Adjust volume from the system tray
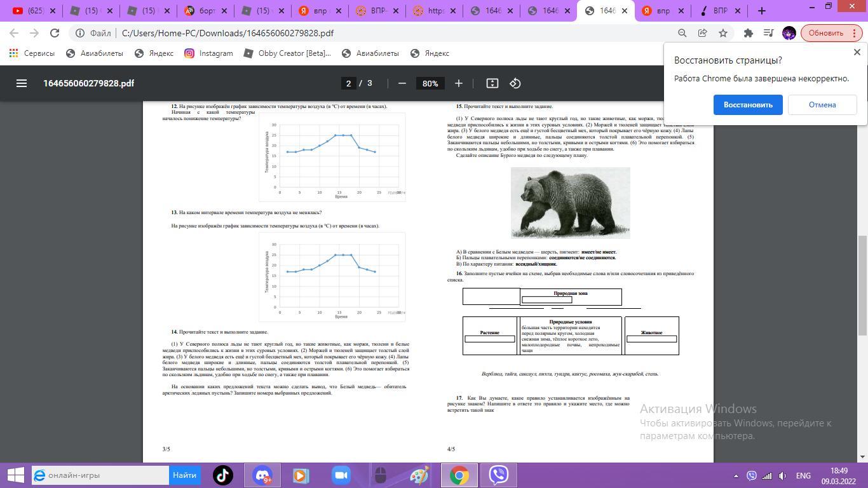This screenshot has height=488, width=868. point(783,475)
